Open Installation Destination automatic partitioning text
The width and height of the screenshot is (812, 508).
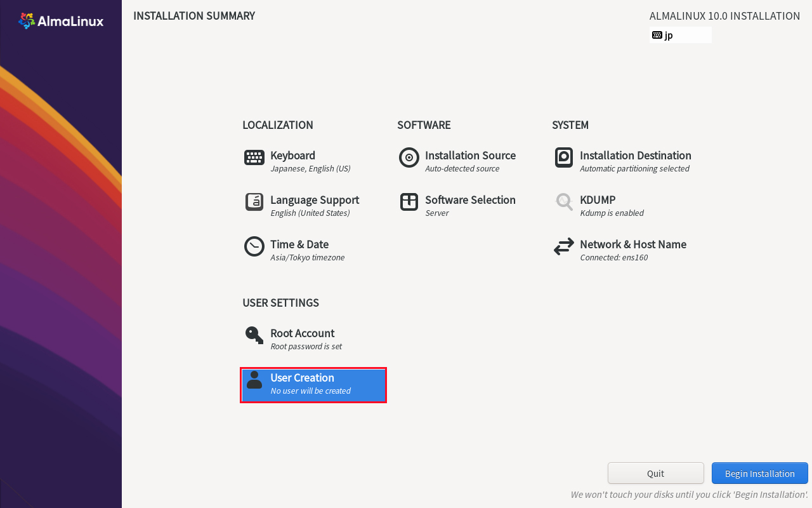[x=634, y=169]
